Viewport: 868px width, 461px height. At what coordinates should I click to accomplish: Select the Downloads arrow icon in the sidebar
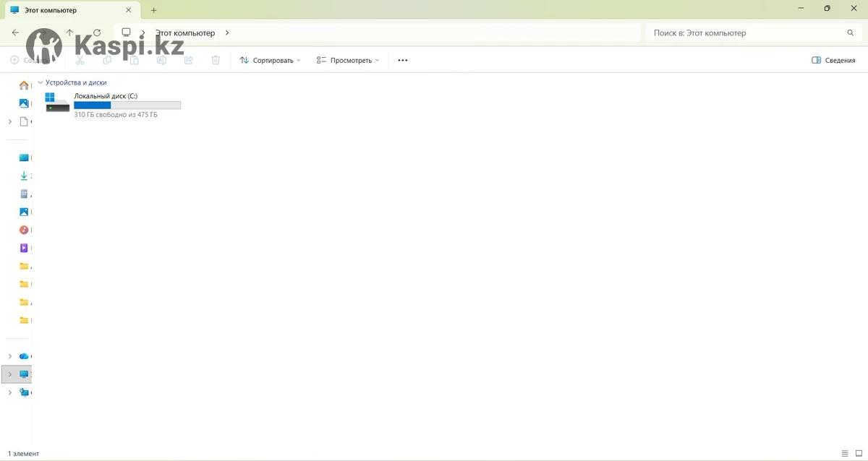click(24, 176)
